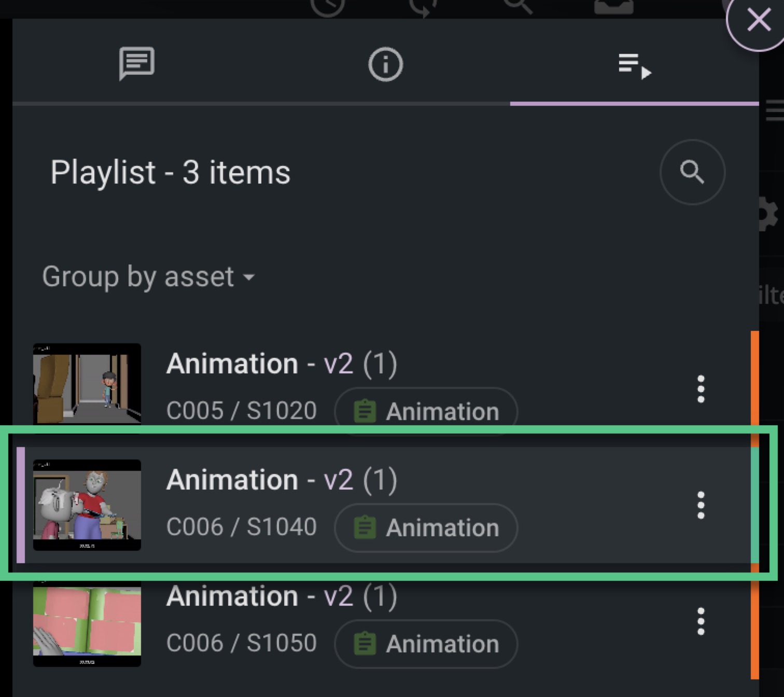784x697 pixels.
Task: Open the Group by asset dropdown
Action: [x=148, y=276]
